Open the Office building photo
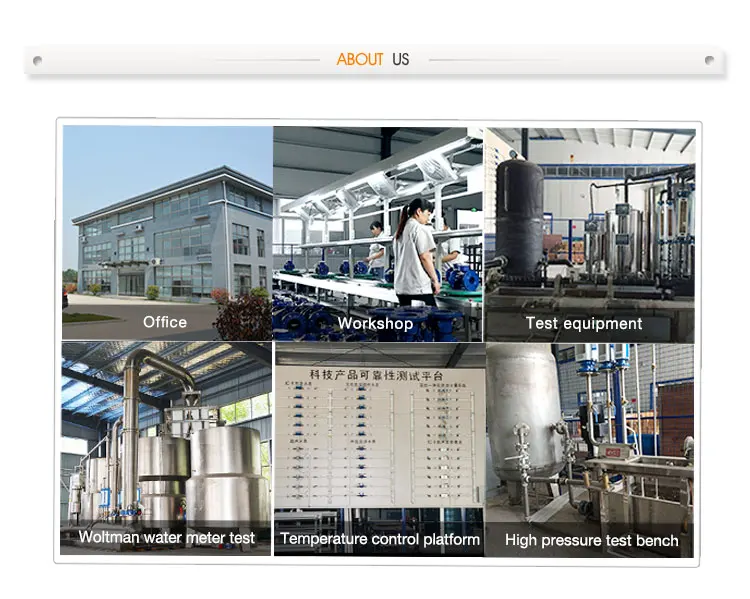The height and width of the screenshot is (599, 750). [x=167, y=233]
